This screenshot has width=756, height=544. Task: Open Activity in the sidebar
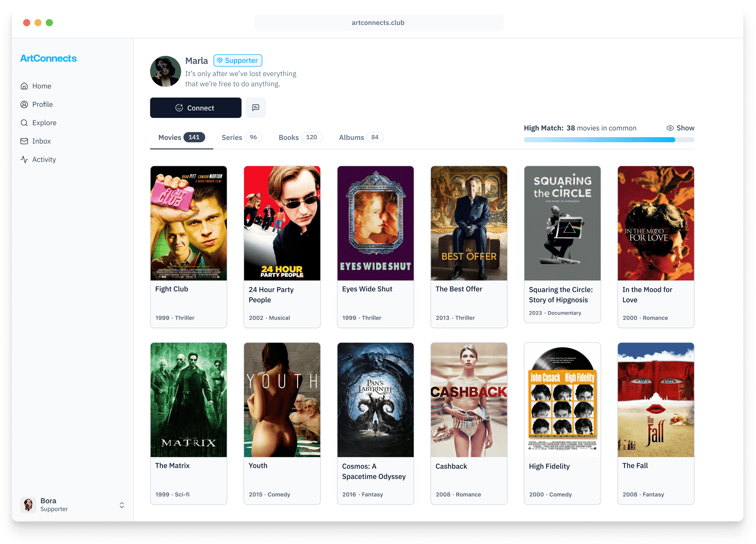click(38, 160)
